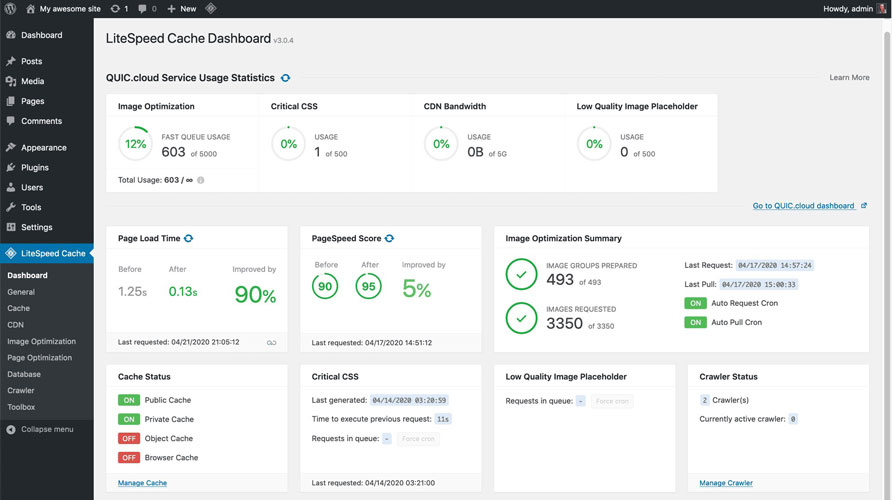Toggle Private Cache ON badge
This screenshot has width=892, height=500.
(129, 419)
